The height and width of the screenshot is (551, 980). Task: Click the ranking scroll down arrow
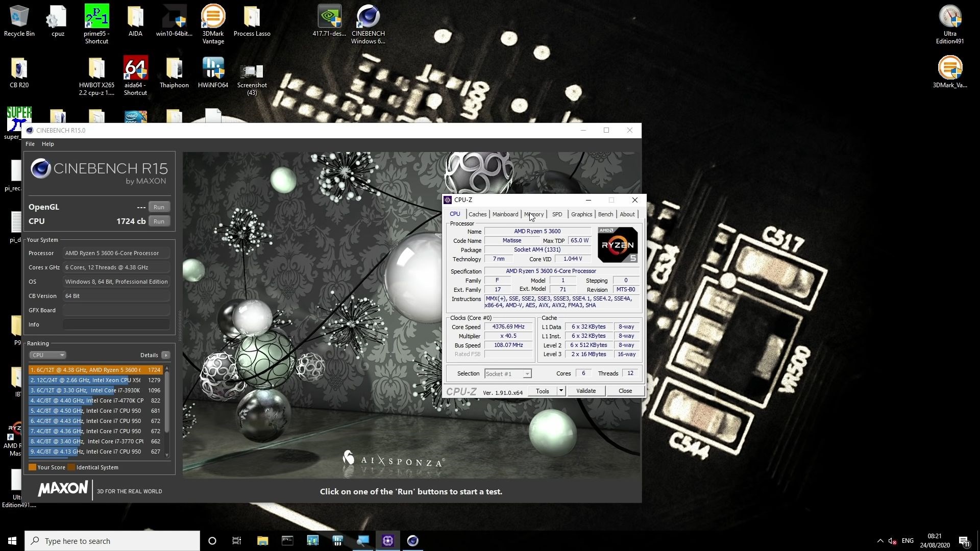167,455
